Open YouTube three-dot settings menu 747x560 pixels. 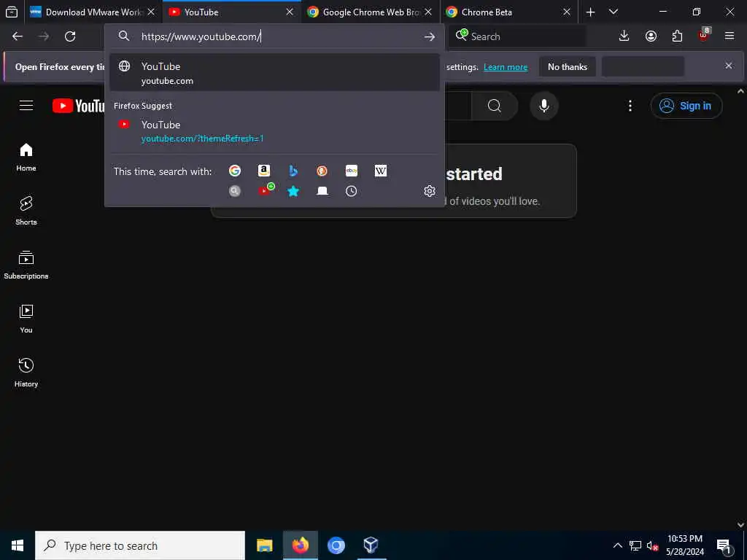(x=630, y=106)
